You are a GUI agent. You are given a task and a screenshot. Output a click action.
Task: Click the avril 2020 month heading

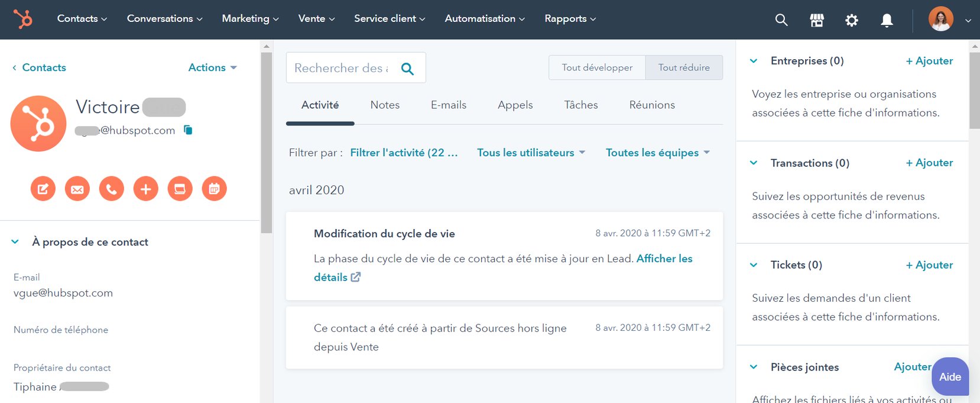tap(316, 190)
